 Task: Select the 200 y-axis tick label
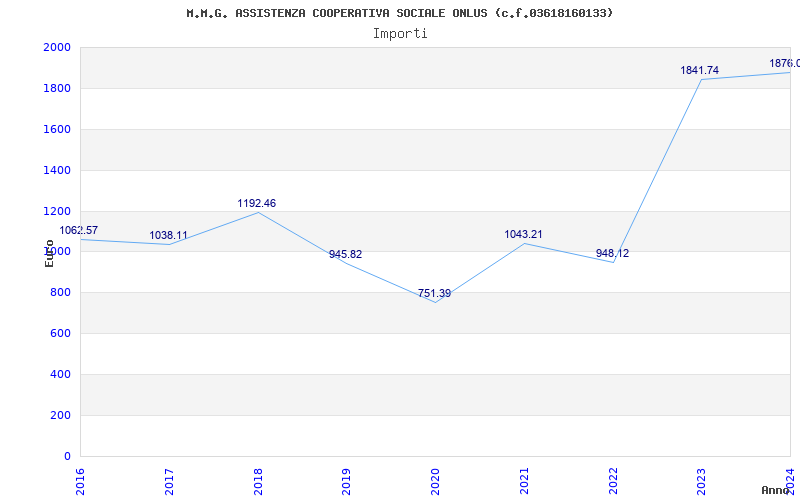(x=61, y=415)
